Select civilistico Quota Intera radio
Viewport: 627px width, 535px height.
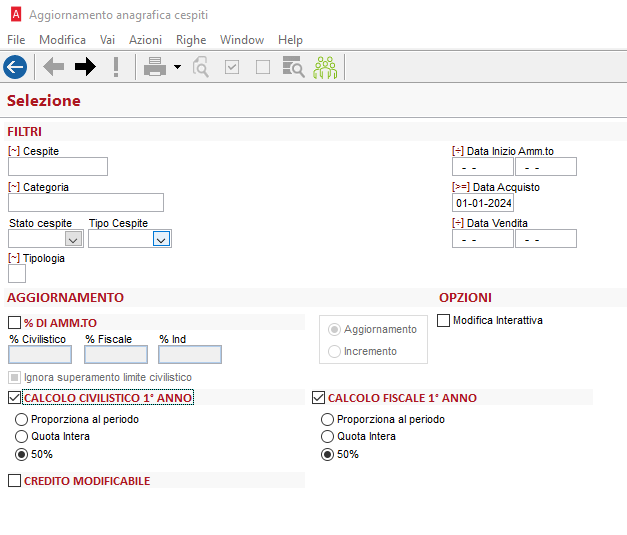21,437
